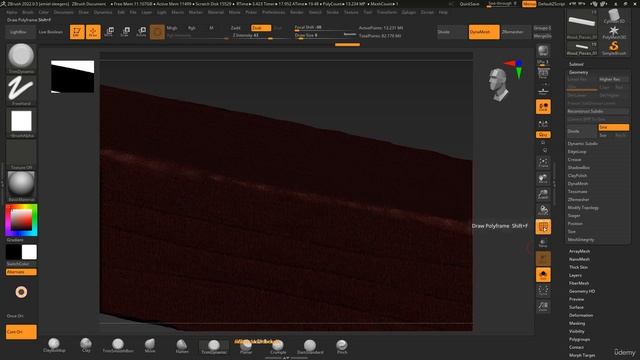The height and width of the screenshot is (360, 640).
Task: Expand the ShadowBox section
Action: pyautogui.click(x=578, y=168)
